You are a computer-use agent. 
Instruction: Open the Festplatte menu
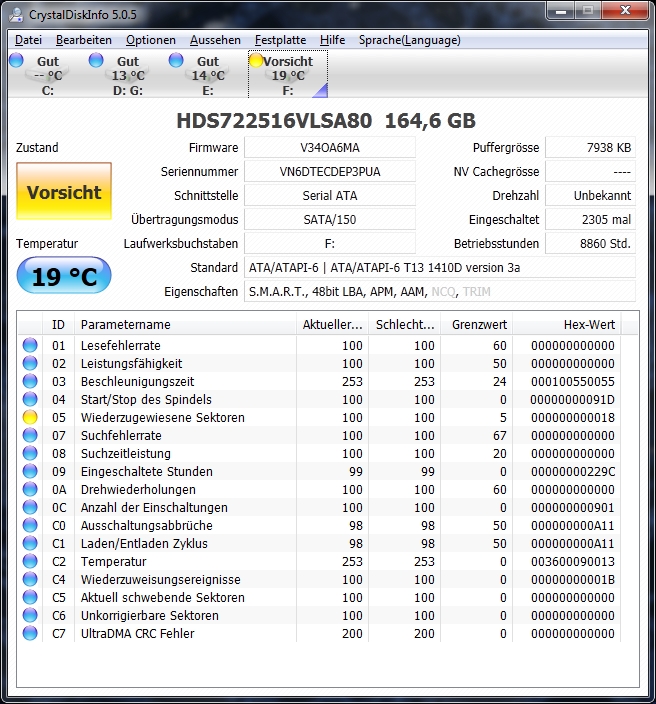[280, 40]
